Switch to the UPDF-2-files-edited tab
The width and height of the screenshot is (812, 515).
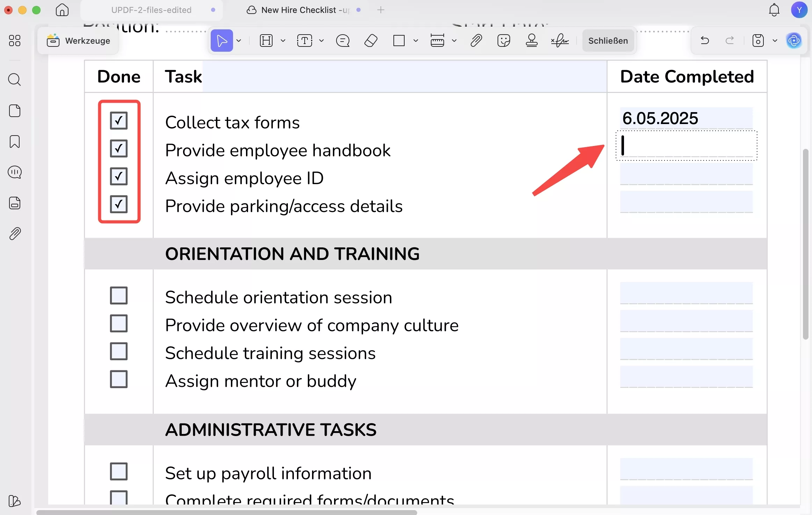[x=151, y=10]
